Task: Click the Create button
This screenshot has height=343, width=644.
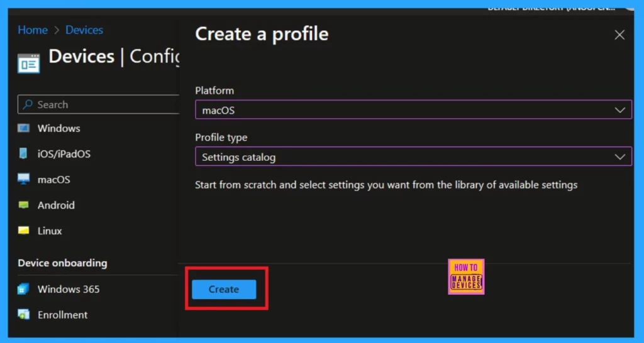Action: coord(224,289)
